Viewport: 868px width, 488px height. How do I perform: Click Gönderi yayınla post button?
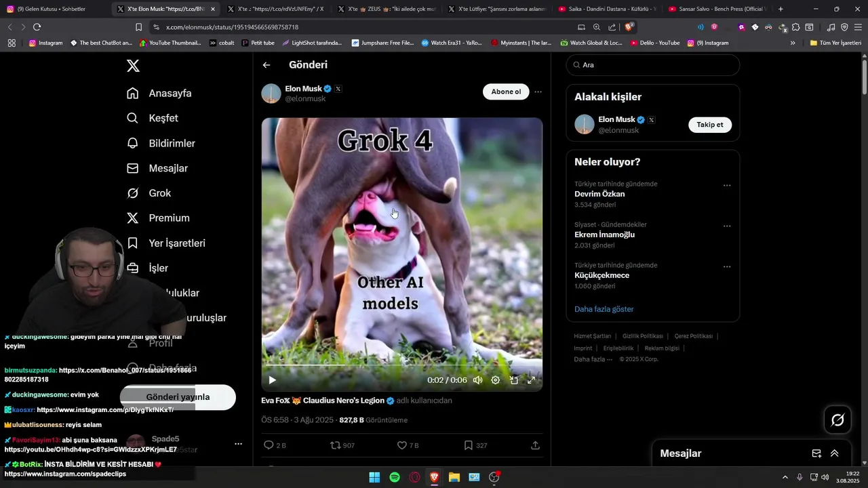178,397
